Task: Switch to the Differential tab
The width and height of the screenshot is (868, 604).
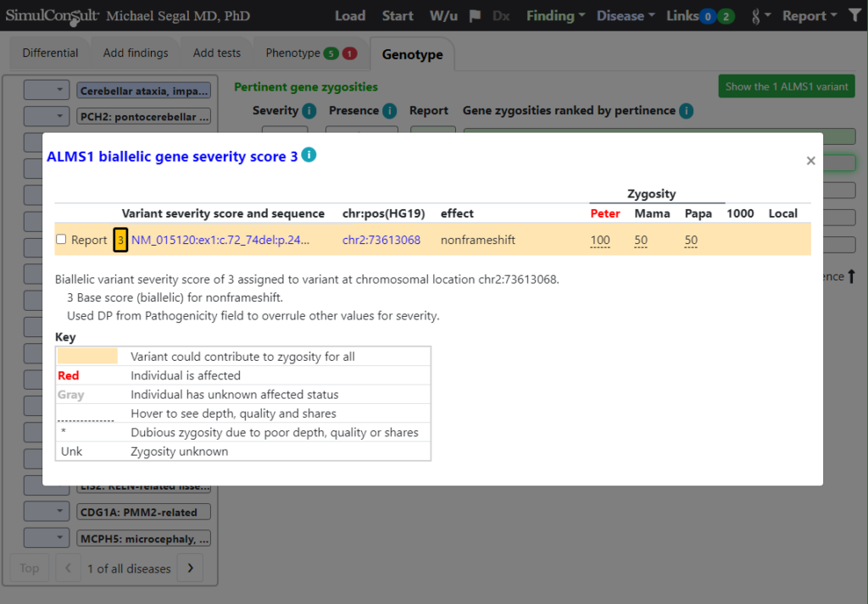Action: point(51,53)
